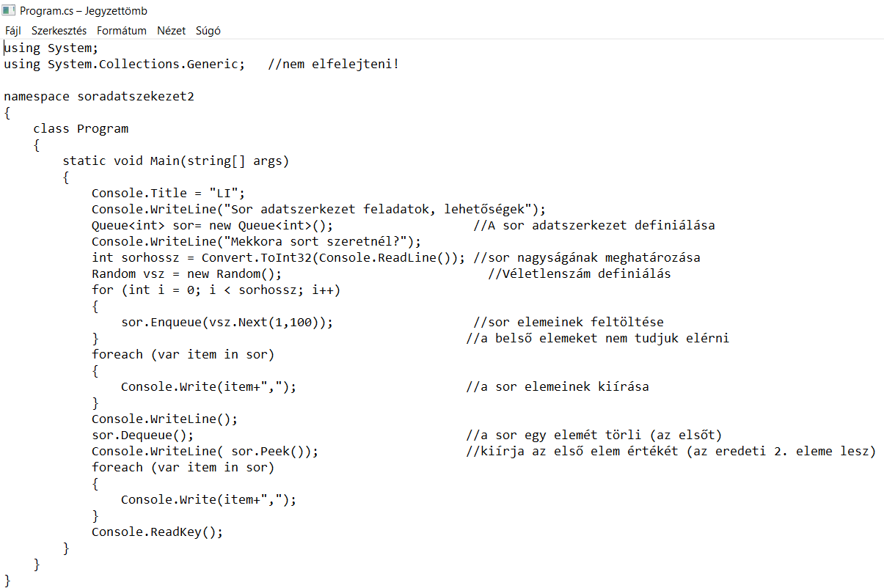Place cursor on the 'using System;' line
884x588 pixels.
[51, 48]
